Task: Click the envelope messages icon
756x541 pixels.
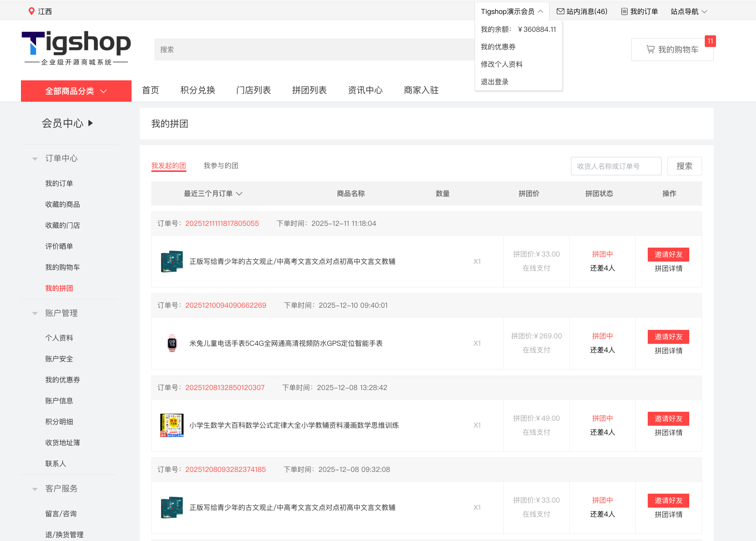Action: point(560,11)
